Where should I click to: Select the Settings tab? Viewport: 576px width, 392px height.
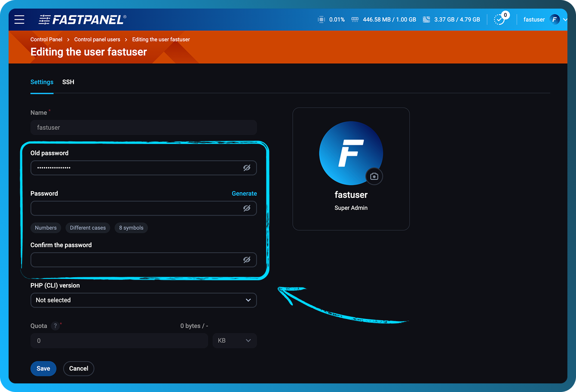point(42,82)
